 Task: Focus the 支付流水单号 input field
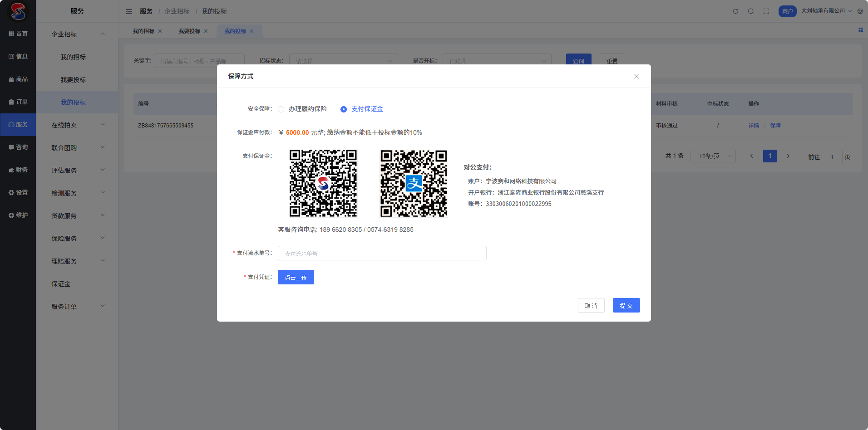pyautogui.click(x=382, y=253)
